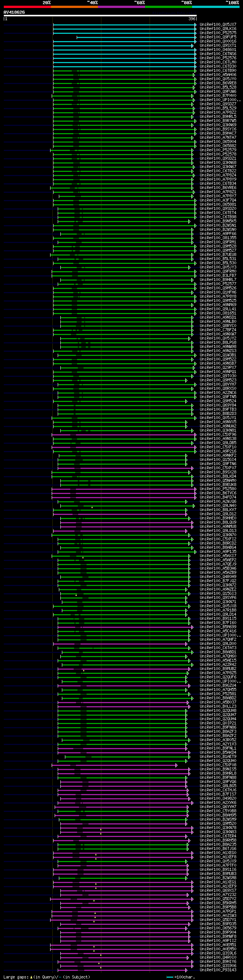
Task: Select hit label UniRef100_A9NS38
Action: [x=218, y=439]
